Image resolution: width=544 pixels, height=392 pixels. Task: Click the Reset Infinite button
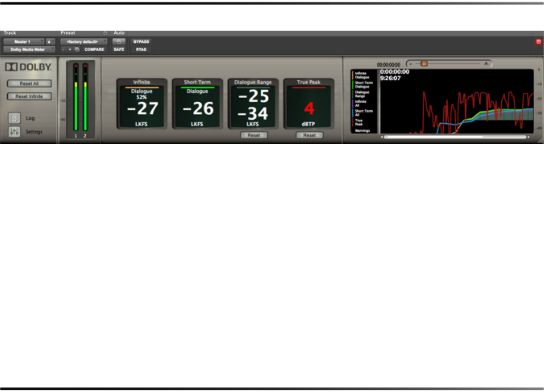pos(29,96)
